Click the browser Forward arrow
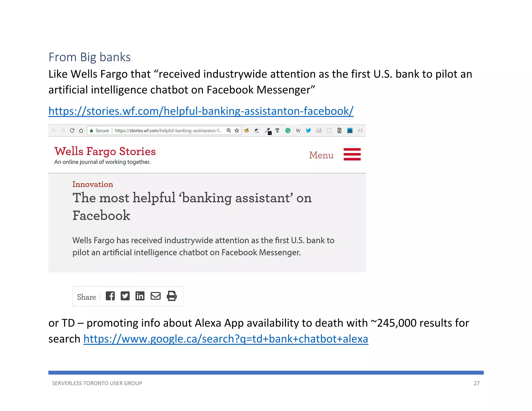The width and height of the screenshot is (532, 411). (x=63, y=130)
